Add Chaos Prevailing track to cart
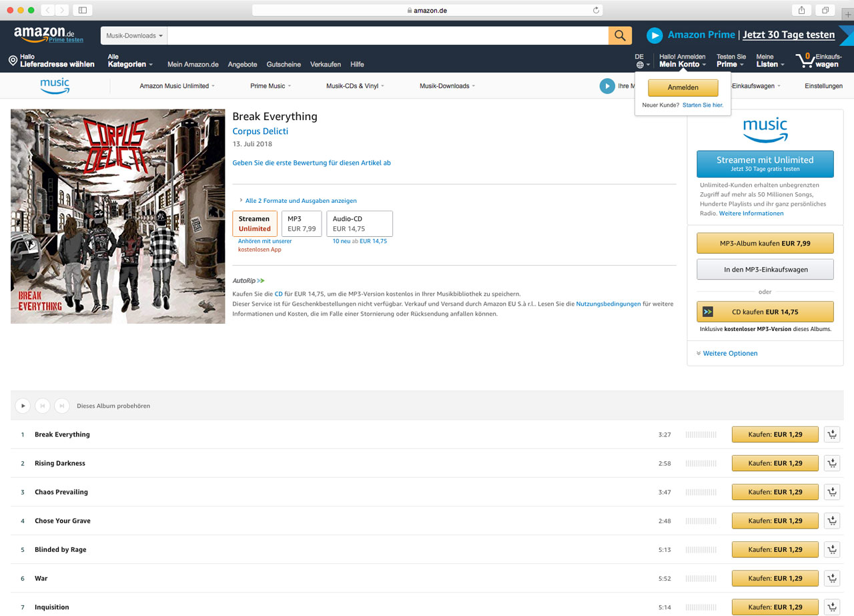 (x=832, y=492)
